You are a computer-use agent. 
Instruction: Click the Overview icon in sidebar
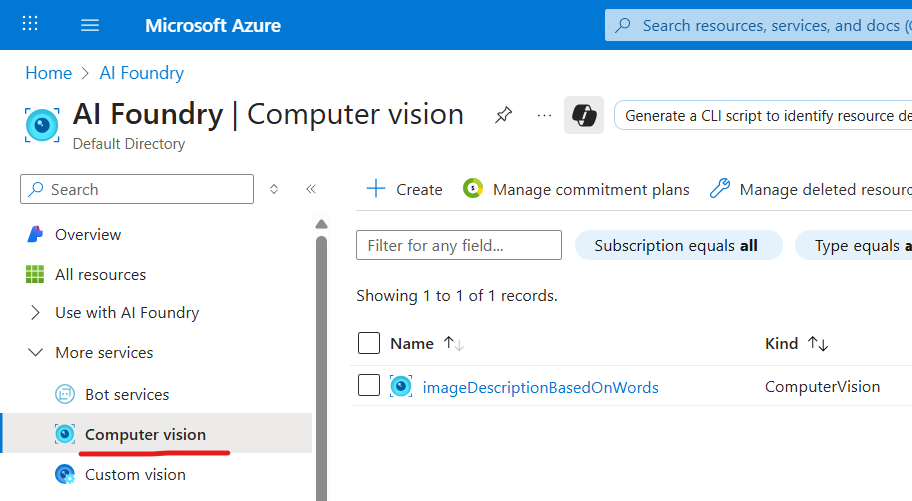[x=35, y=234]
